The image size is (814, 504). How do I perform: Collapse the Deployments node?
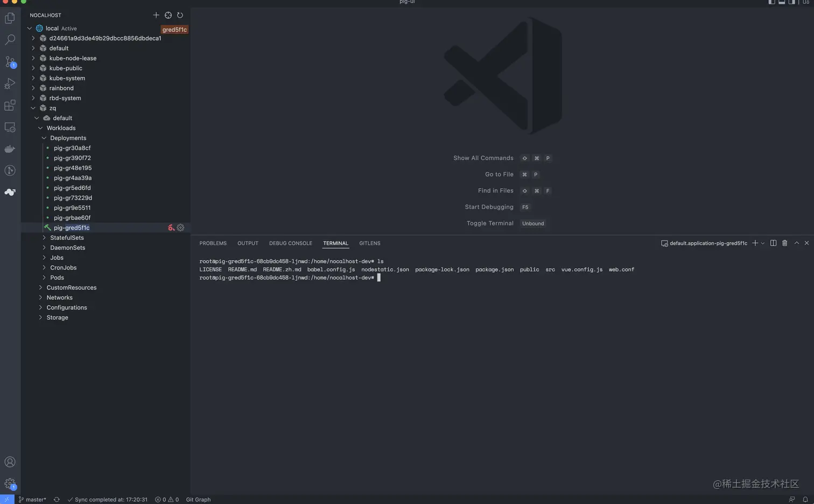44,138
